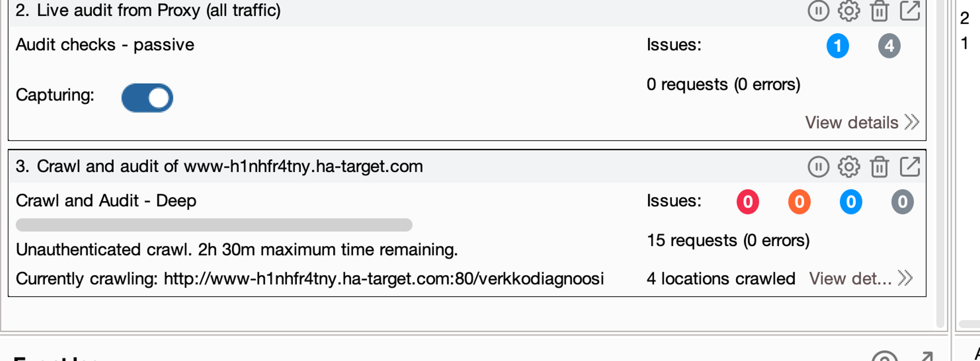Expand View details for Live audit task
The width and height of the screenshot is (980, 361).
click(x=862, y=122)
